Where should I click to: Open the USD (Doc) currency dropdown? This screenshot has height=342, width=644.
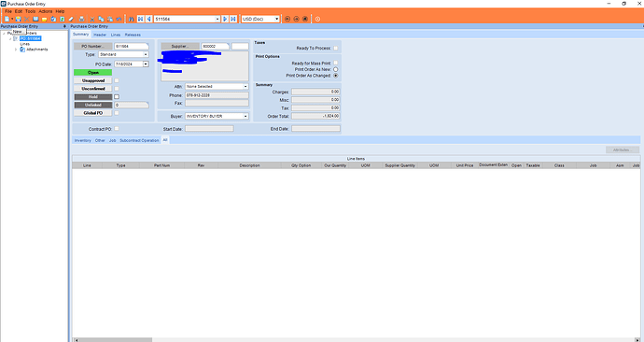(x=276, y=19)
